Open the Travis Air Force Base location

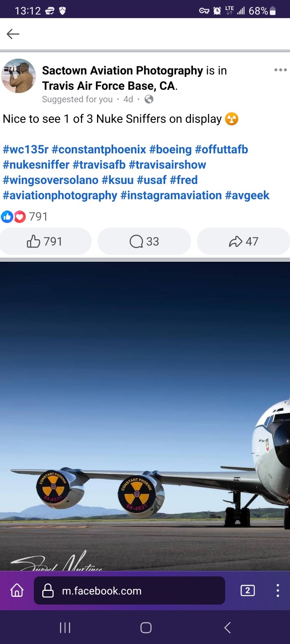click(x=109, y=86)
